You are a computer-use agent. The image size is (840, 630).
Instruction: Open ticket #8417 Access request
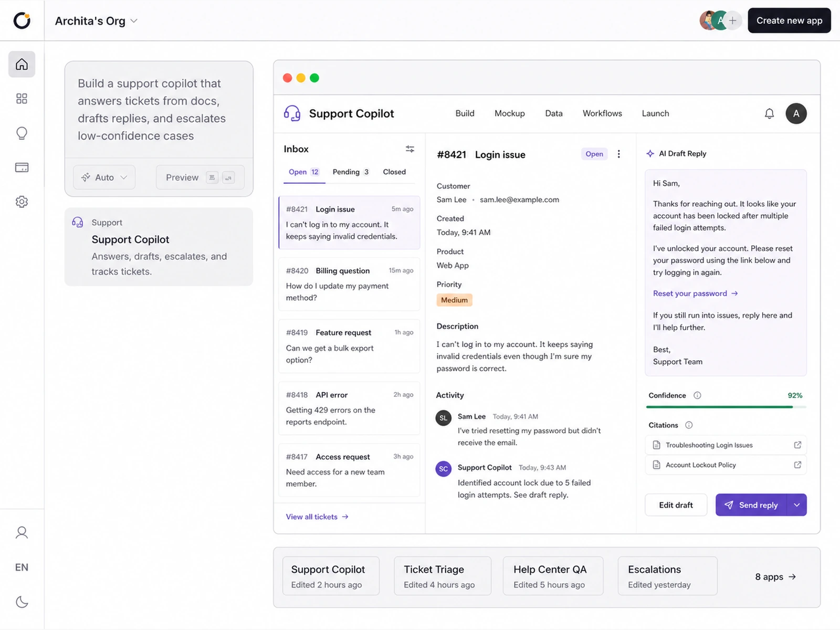pos(349,470)
